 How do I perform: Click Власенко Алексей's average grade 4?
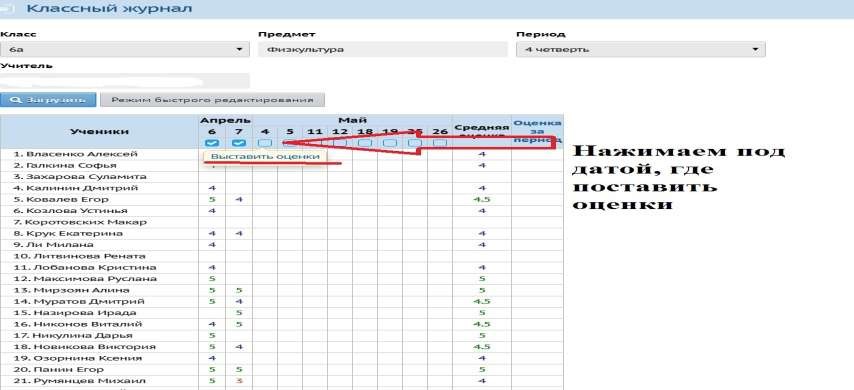[x=481, y=154]
